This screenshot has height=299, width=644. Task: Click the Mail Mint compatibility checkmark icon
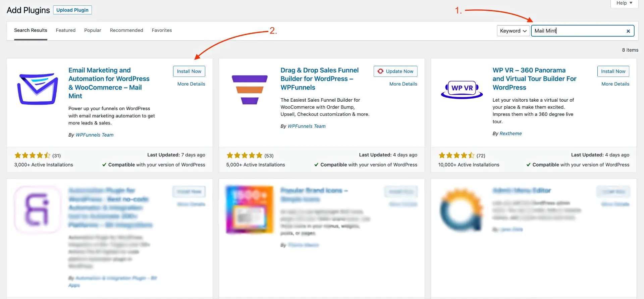[104, 165]
